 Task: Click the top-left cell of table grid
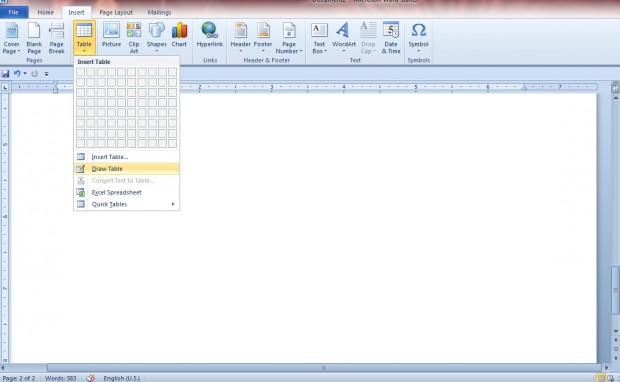tap(80, 72)
